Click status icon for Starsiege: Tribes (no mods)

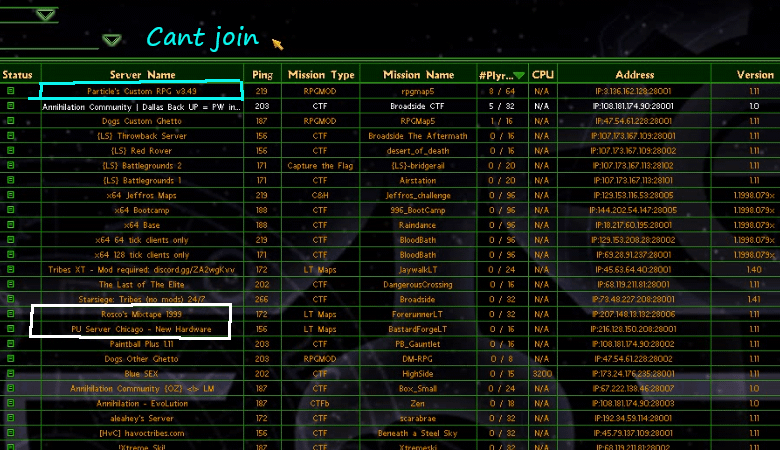10,299
